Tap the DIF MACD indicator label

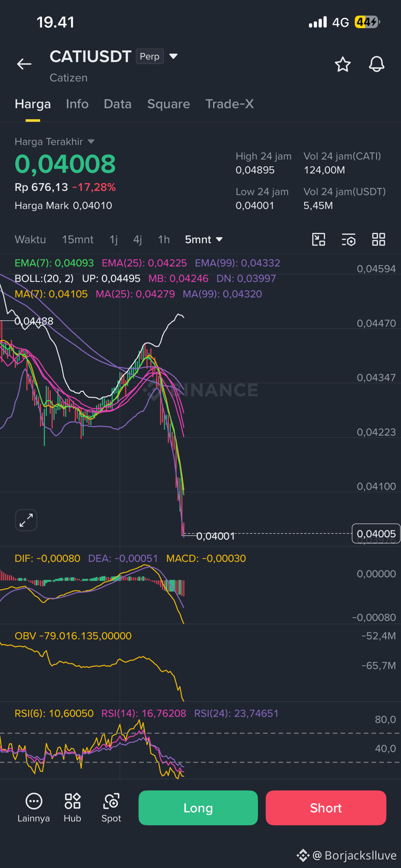(x=47, y=558)
